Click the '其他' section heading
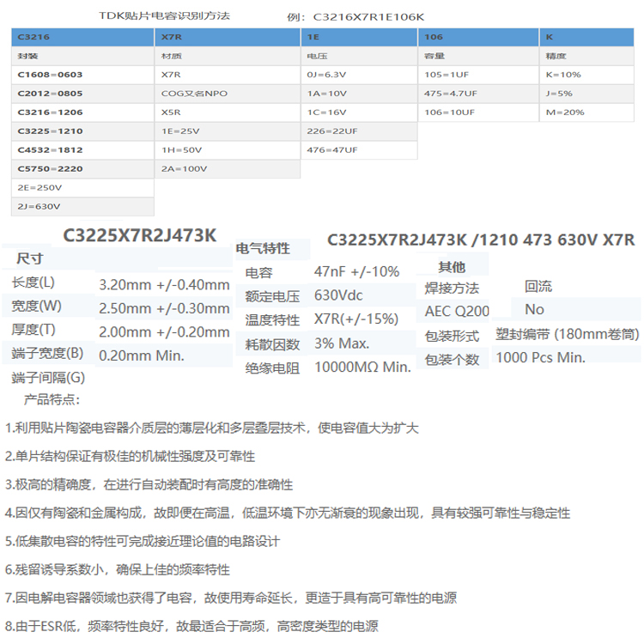This screenshot has width=644, height=644. coord(452,267)
